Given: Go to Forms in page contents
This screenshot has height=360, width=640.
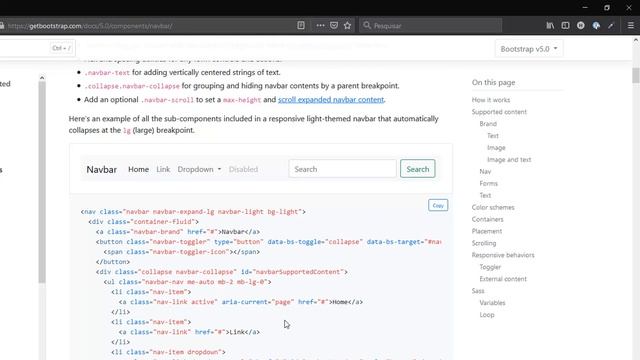Looking at the screenshot, I should [x=489, y=183].
